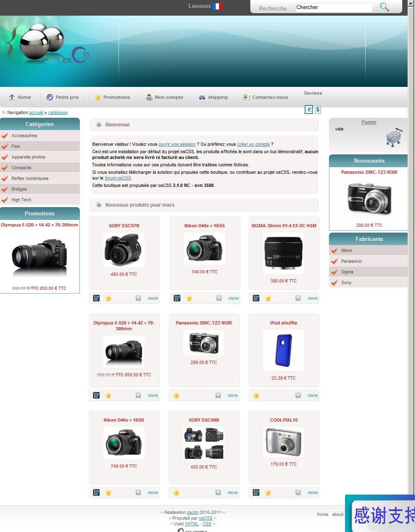Click the osCSS logo in the header
The height and width of the screenshot is (532, 415).
(x=48, y=44)
